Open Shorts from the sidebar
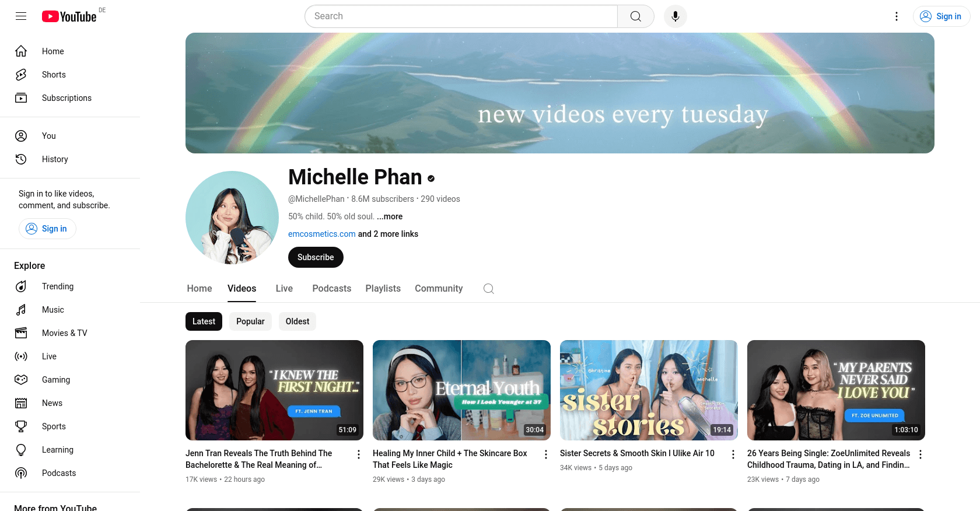 click(x=54, y=75)
